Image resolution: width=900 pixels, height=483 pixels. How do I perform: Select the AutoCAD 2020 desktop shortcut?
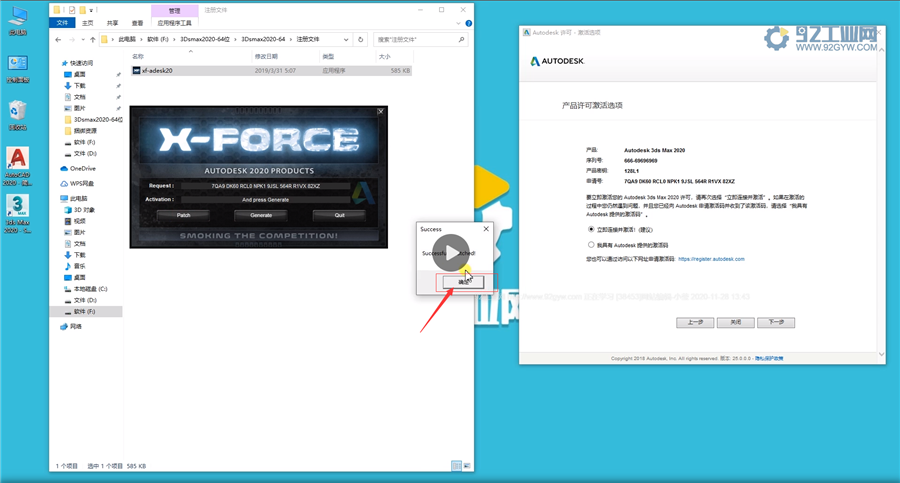[x=18, y=167]
